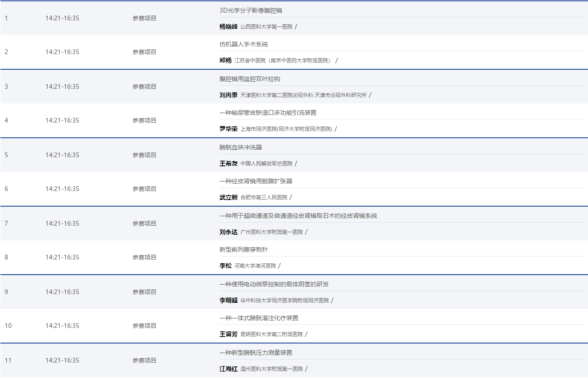Open 一种输尿管皮肤造口多功能引流装置 title
This screenshot has width=588, height=379.
(268, 113)
